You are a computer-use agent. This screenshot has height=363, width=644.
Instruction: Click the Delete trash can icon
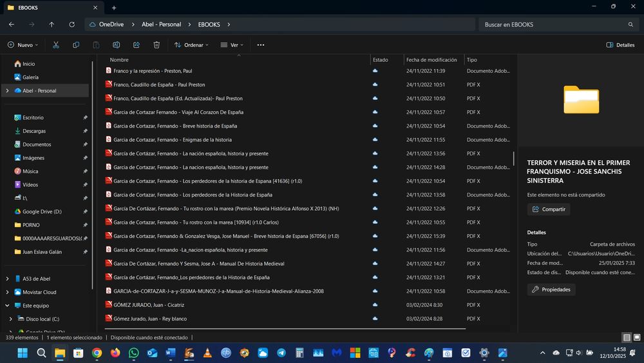pos(156,45)
